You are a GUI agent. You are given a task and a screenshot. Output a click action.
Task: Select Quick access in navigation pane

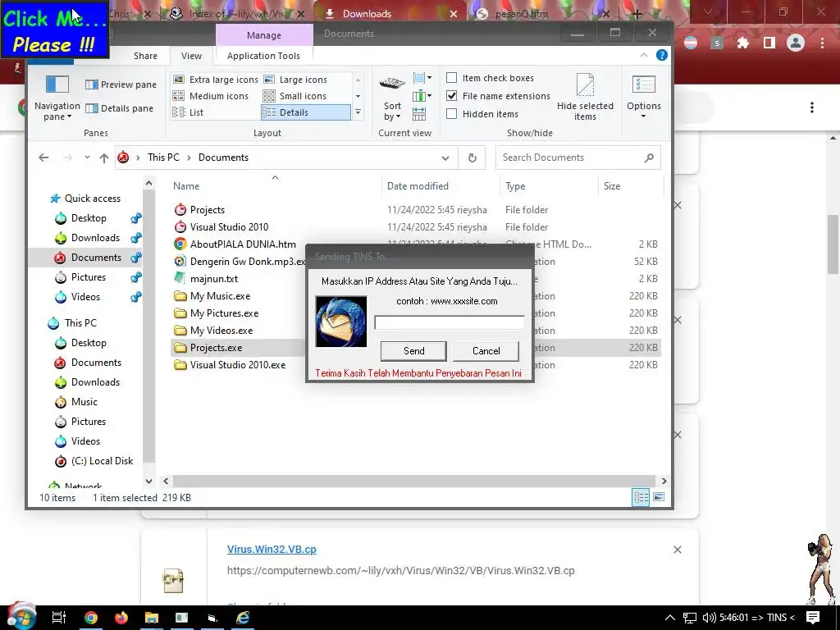point(92,199)
